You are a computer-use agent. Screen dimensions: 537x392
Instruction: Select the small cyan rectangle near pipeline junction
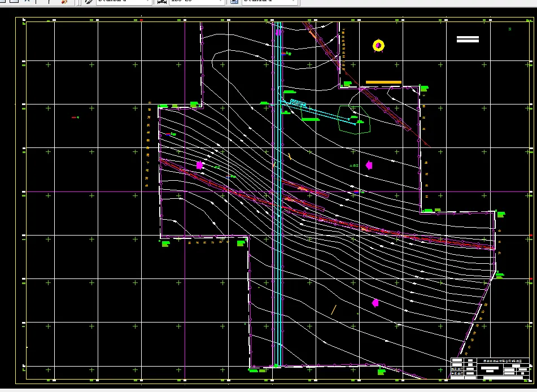coord(298,102)
